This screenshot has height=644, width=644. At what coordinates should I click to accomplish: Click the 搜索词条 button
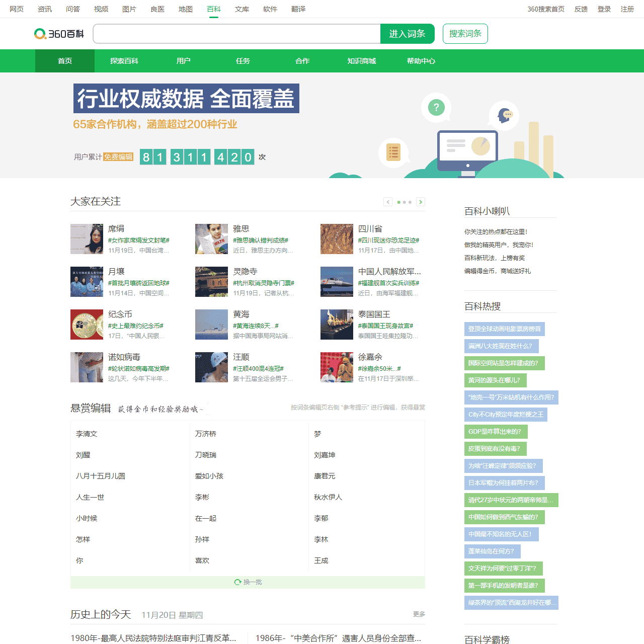[x=465, y=34]
